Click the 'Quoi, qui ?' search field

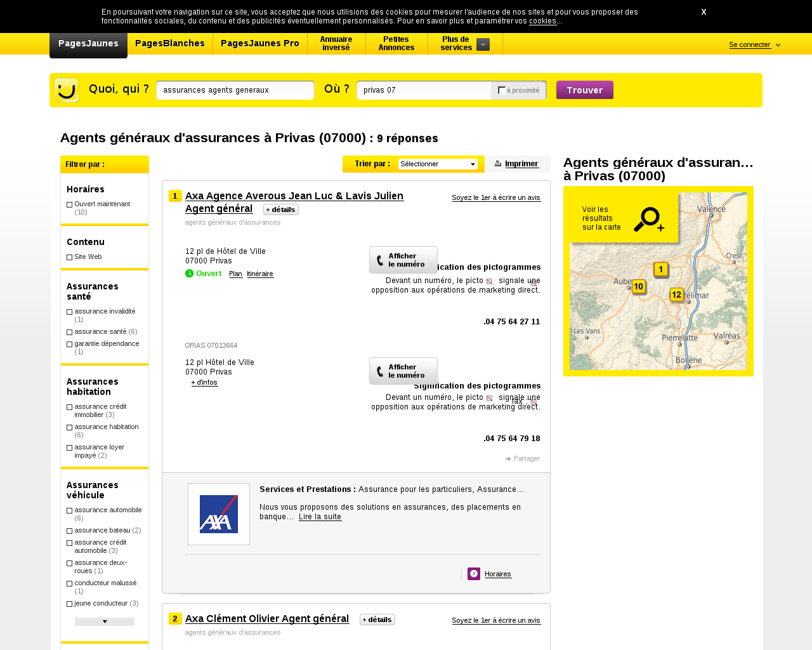pos(235,90)
